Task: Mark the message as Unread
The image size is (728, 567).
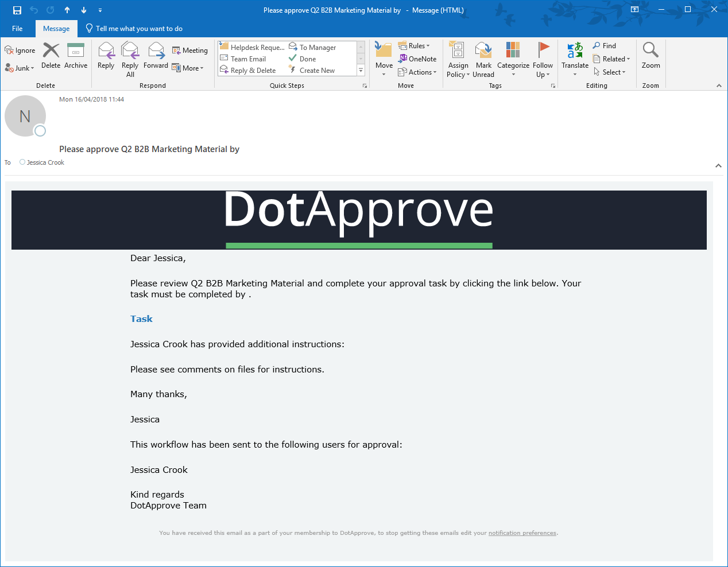Action: [483, 60]
